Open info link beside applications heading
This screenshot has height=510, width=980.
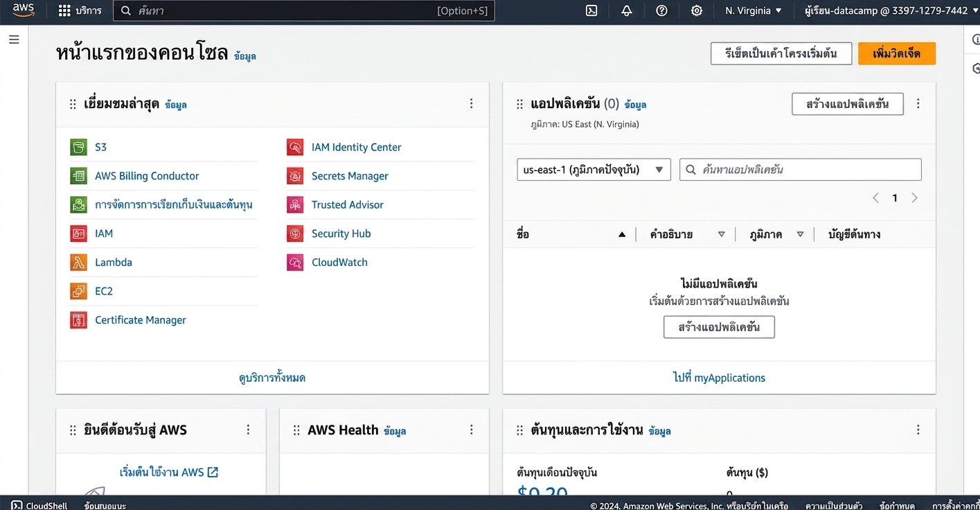pyautogui.click(x=635, y=105)
